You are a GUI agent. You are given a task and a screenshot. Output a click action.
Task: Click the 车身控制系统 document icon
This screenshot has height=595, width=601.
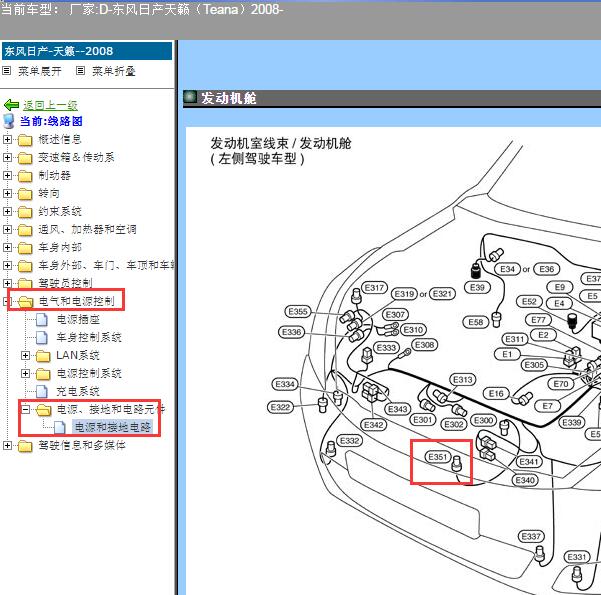(42, 337)
